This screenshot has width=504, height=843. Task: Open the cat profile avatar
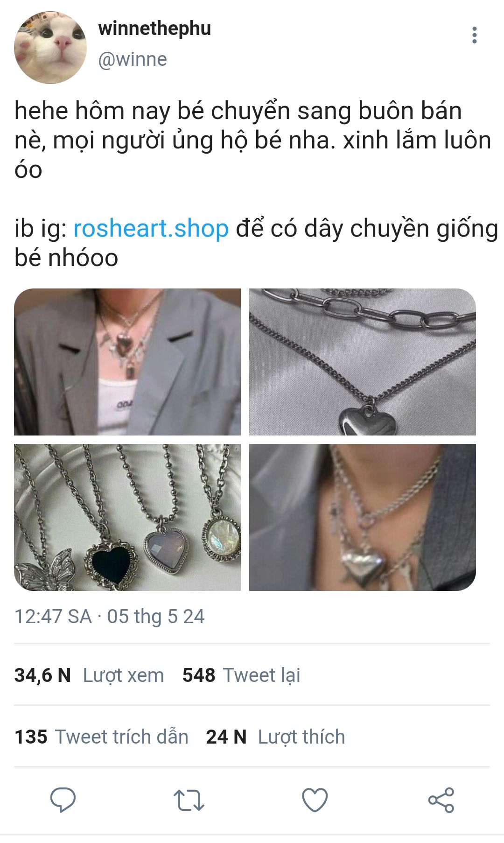[x=50, y=48]
